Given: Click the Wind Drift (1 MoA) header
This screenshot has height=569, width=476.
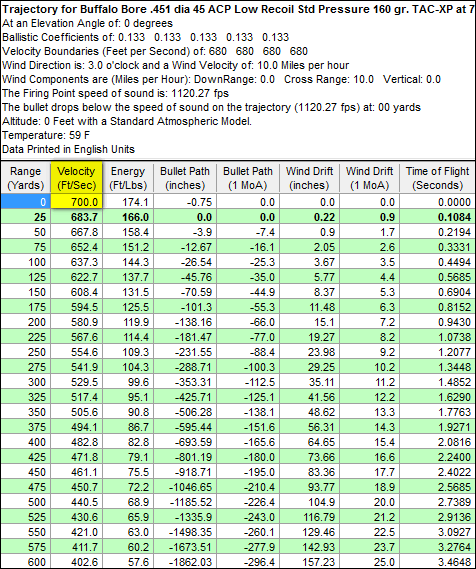Looking at the screenshot, I should [x=369, y=178].
